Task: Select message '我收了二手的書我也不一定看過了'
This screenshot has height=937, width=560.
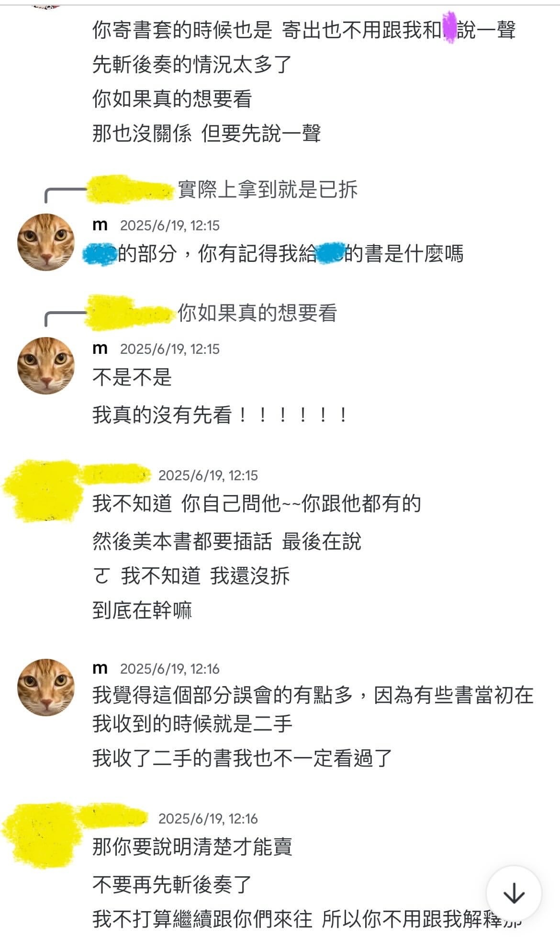Action: click(242, 758)
